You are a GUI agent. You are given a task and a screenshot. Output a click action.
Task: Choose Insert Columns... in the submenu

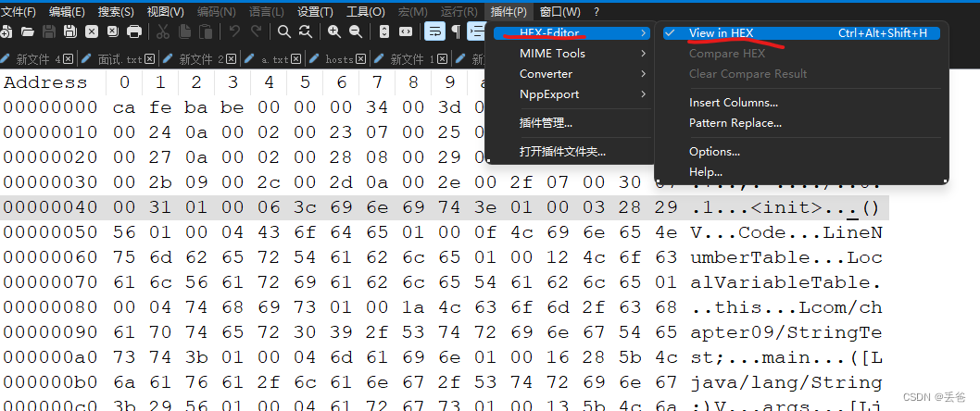pyautogui.click(x=734, y=103)
